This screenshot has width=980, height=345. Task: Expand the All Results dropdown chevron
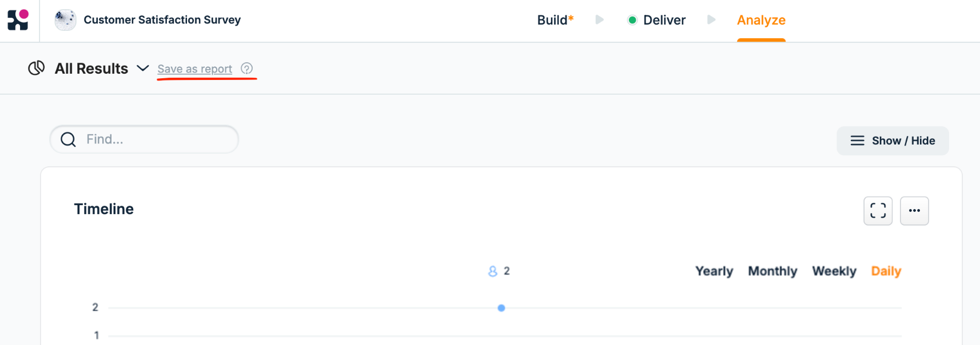click(x=142, y=69)
